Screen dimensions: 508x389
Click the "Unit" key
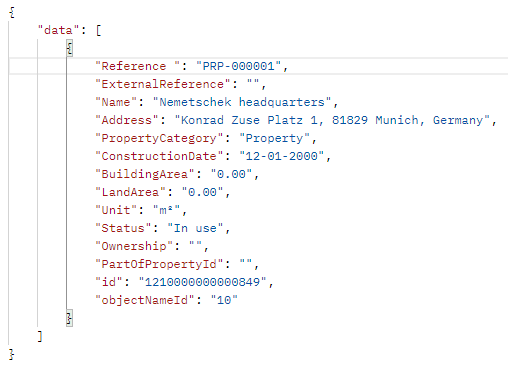116,210
